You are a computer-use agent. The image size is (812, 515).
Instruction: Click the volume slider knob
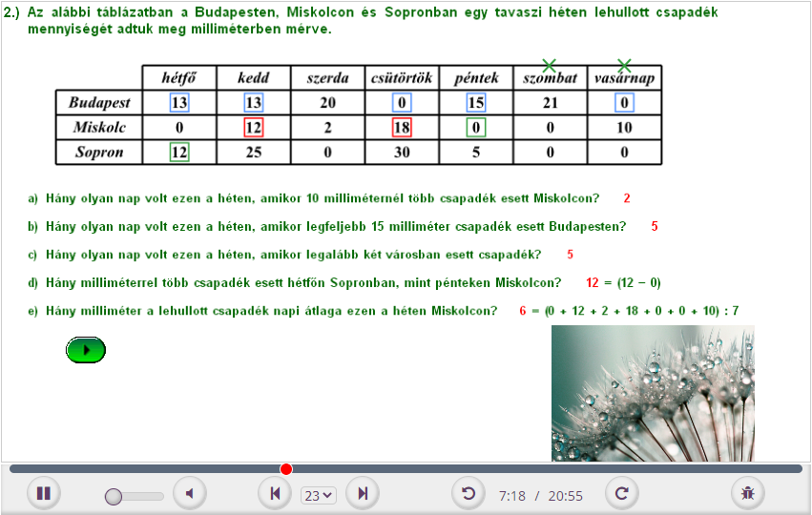click(x=114, y=496)
